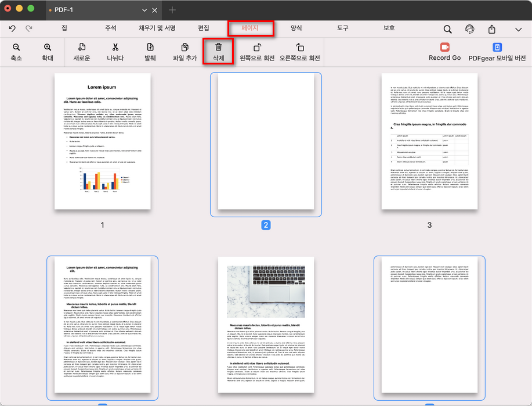Add files using 파일 추가 icon

coord(185,48)
